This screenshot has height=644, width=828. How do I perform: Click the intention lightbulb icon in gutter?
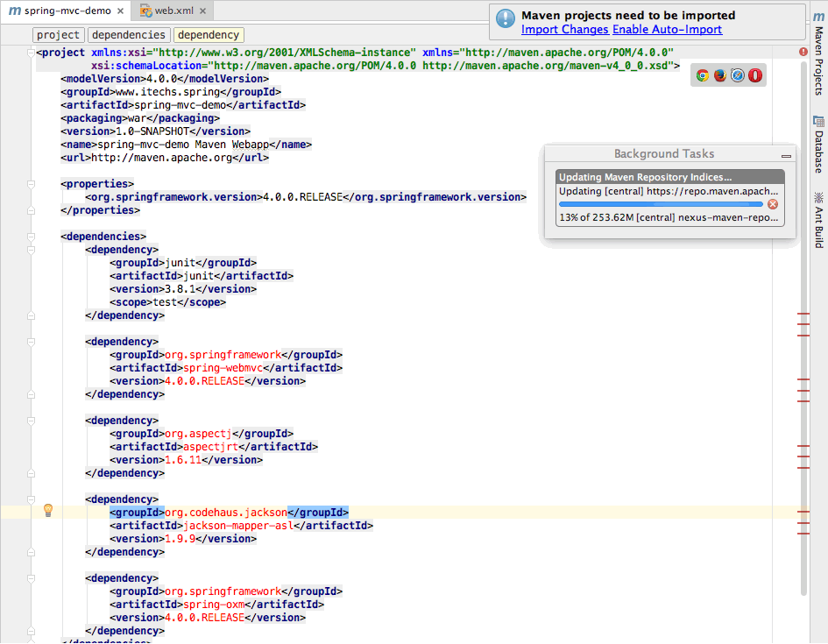point(48,510)
